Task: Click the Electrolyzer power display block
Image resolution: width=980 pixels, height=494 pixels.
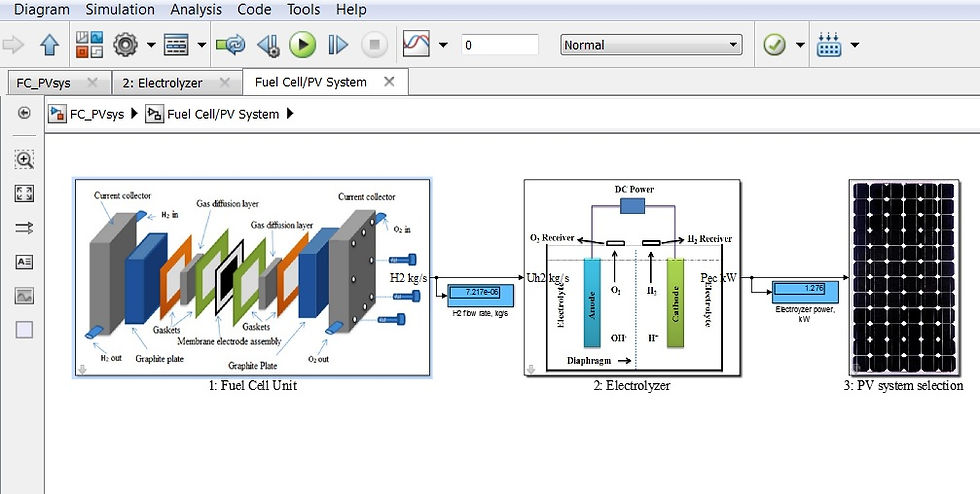Action: pos(806,292)
